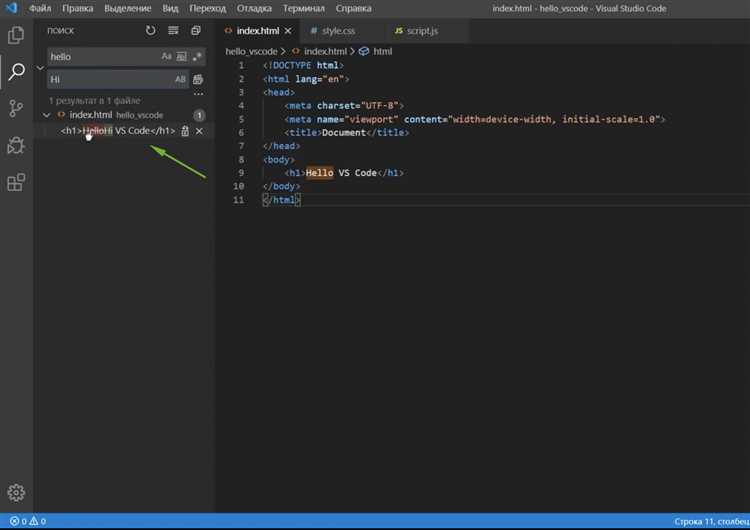This screenshot has width=750, height=530.
Task: Collapse index.html results tree node
Action: click(47, 115)
